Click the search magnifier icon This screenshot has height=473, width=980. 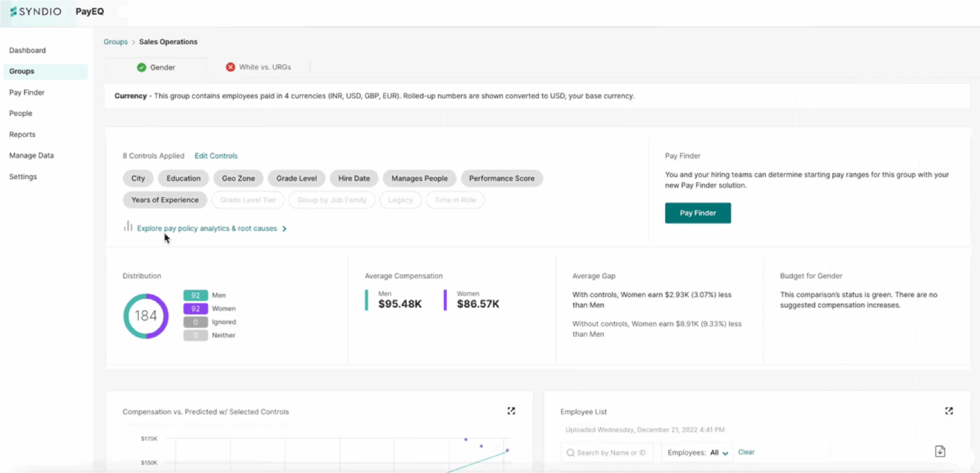coord(570,453)
